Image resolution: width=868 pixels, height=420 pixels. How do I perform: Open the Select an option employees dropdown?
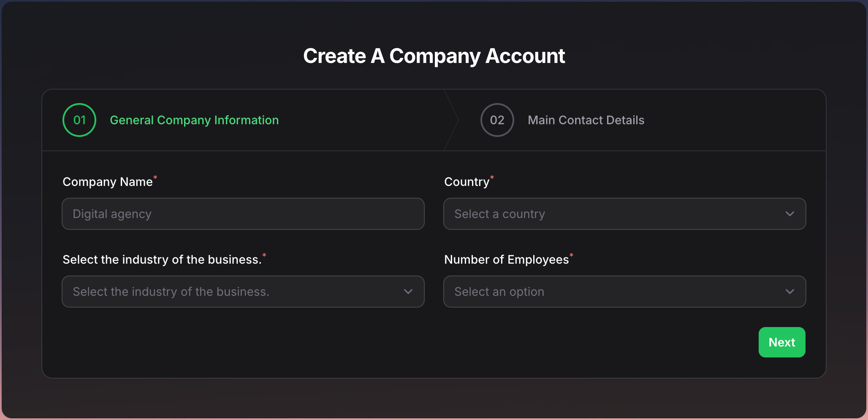click(624, 292)
